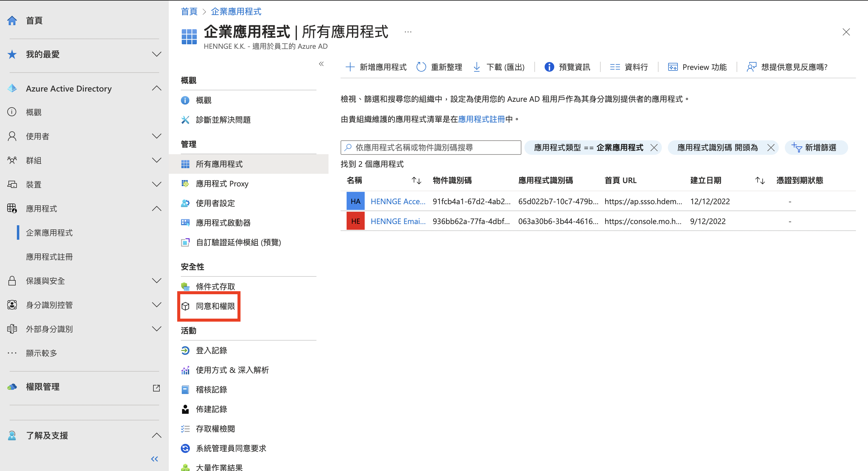Click the 登入記錄 arrow icon

click(185, 351)
